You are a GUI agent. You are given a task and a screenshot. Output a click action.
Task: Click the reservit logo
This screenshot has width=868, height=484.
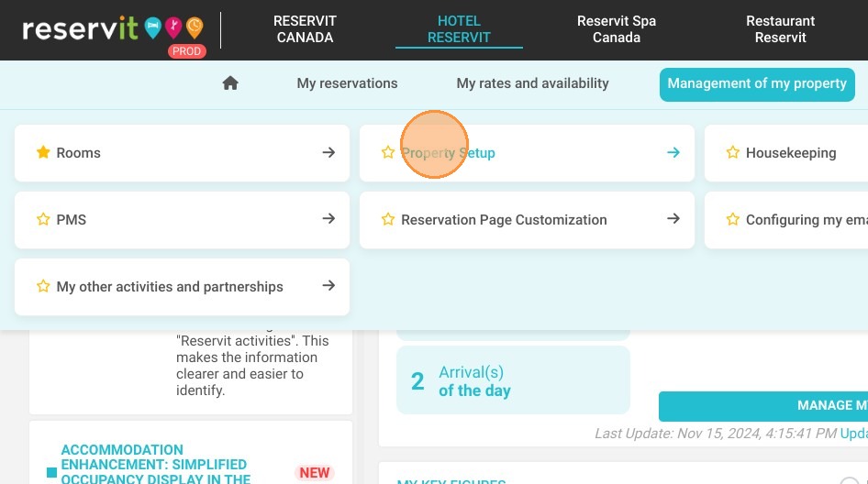114,30
